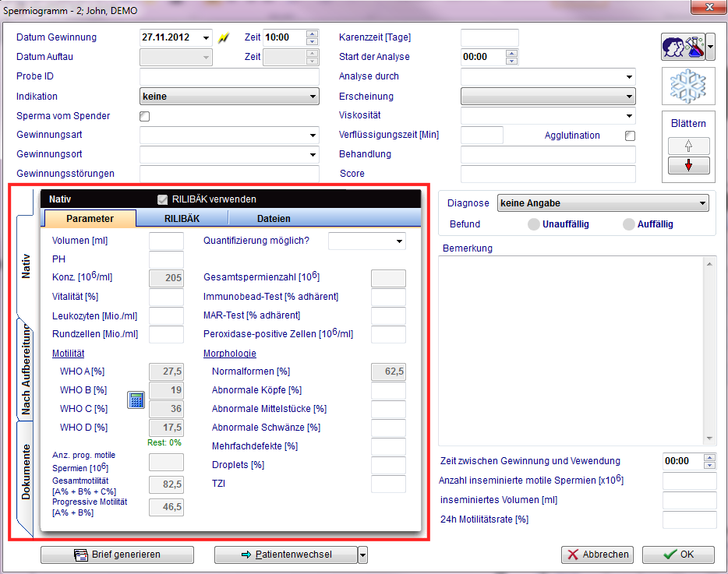Click the Bemerkung scrollbar down arrow
This screenshot has width=728, height=574.
click(x=709, y=438)
